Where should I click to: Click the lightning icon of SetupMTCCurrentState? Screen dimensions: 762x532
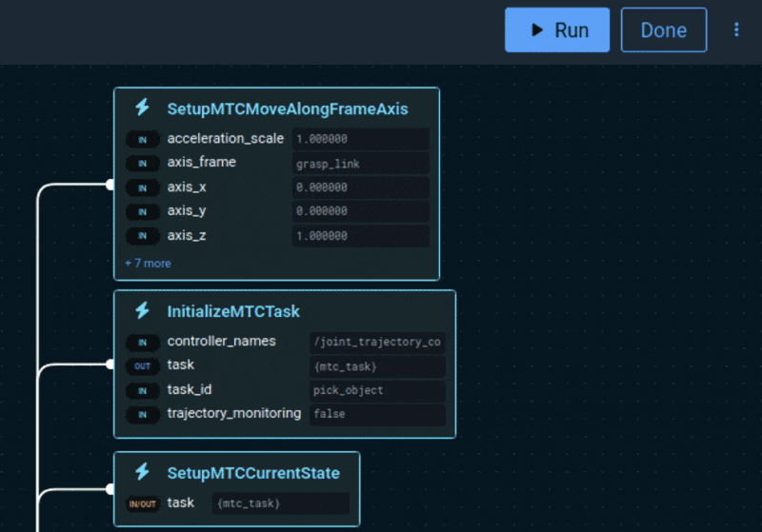point(142,471)
